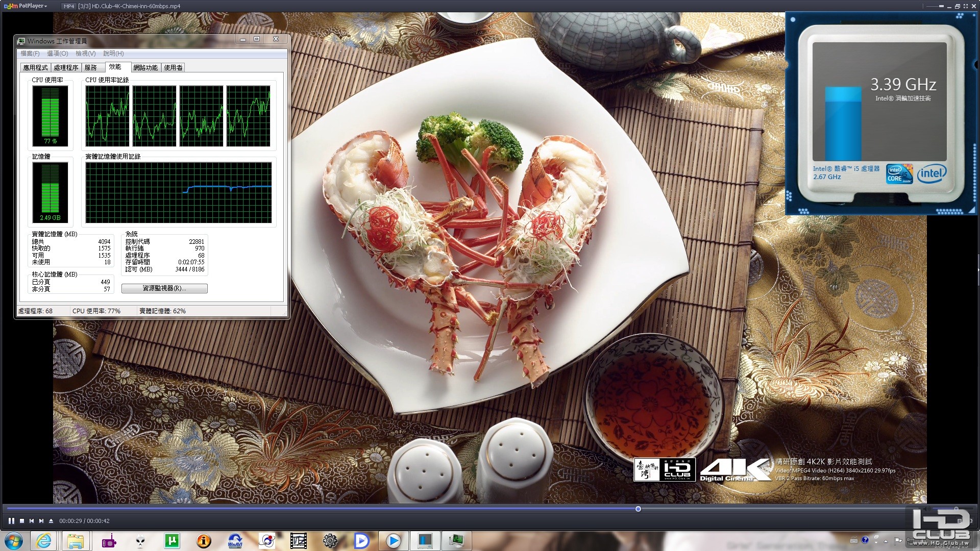The height and width of the screenshot is (551, 980).
Task: Switch to the 網路功能 tab
Action: (145, 67)
